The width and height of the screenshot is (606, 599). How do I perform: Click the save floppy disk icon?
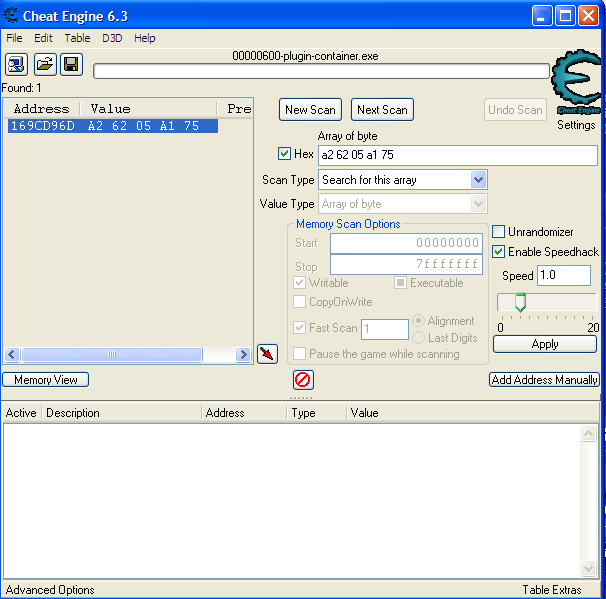pyautogui.click(x=71, y=64)
